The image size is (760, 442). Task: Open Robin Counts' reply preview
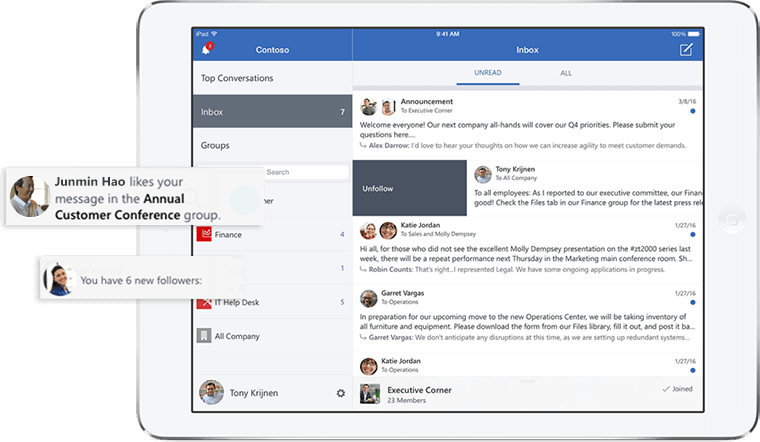[x=512, y=269]
